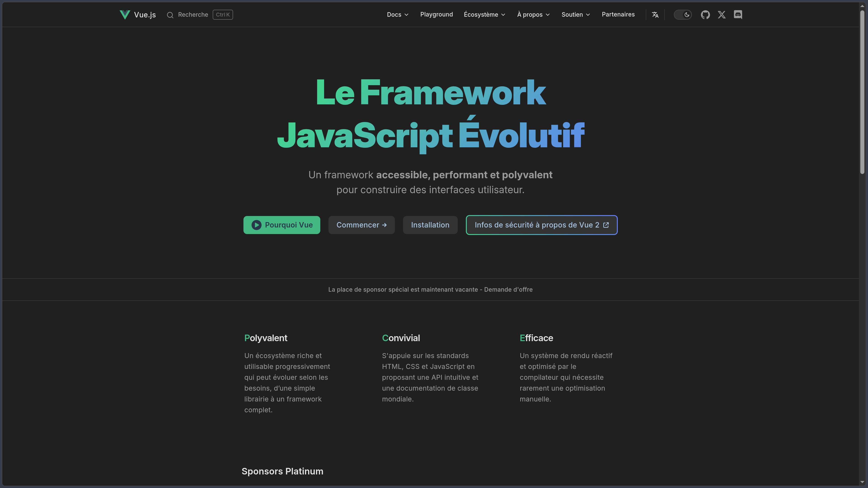Click the Ctrl K shortcut badge
The height and width of the screenshot is (488, 868).
click(223, 15)
